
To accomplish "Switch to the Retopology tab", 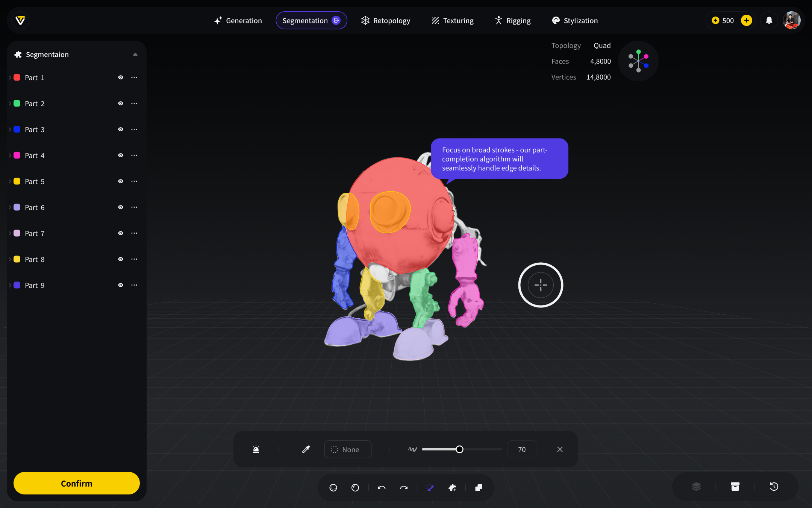I will tap(385, 20).
